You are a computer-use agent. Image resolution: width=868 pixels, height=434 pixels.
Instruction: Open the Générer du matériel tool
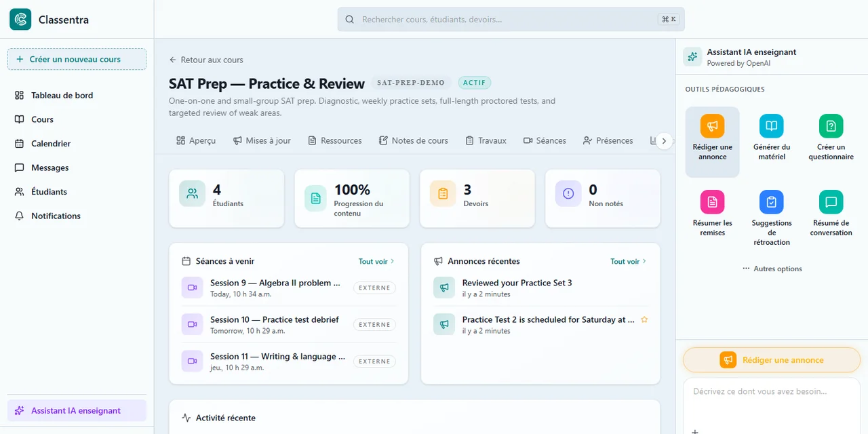[772, 138]
